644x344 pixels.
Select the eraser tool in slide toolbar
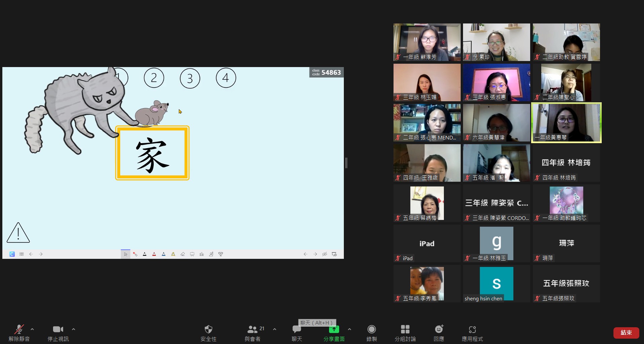click(183, 254)
